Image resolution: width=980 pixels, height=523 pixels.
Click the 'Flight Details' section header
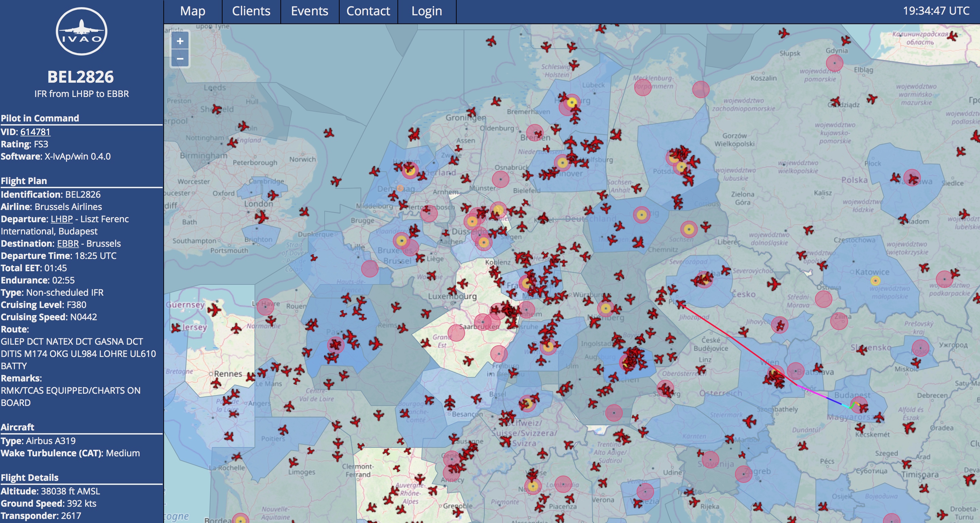tap(30, 478)
